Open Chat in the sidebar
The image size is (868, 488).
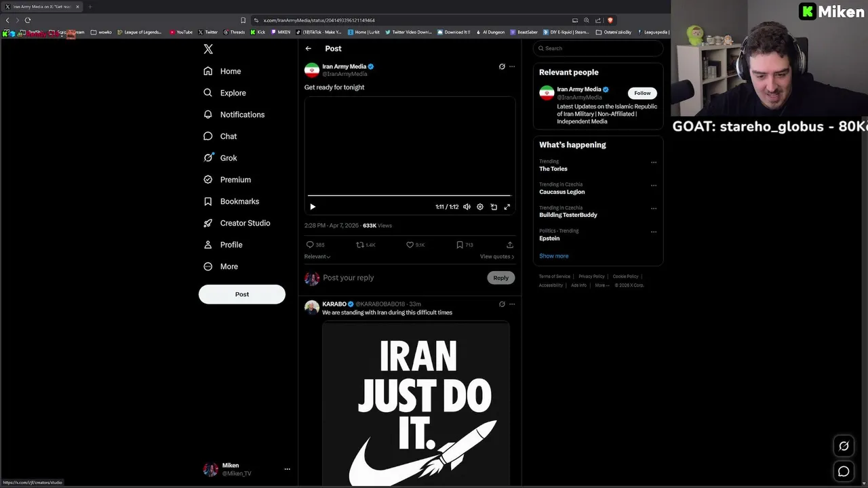(x=220, y=136)
